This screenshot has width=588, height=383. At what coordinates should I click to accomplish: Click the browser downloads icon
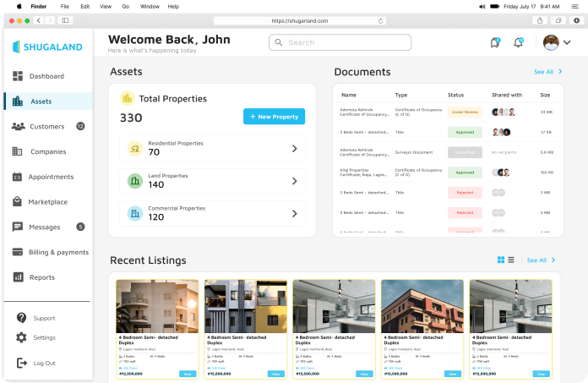pyautogui.click(x=577, y=20)
